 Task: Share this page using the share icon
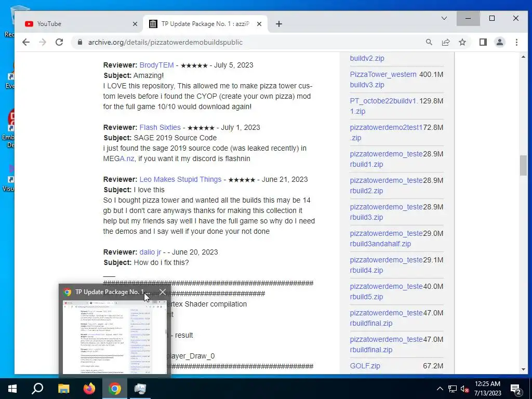coord(445,42)
